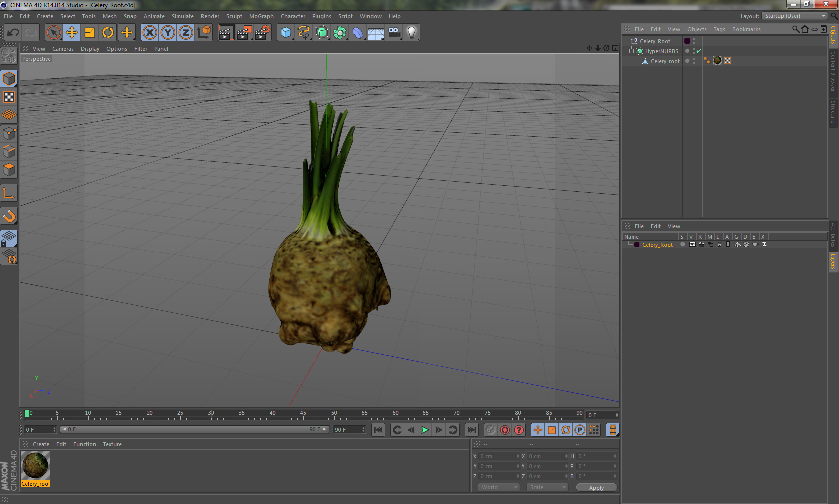The height and width of the screenshot is (504, 839).
Task: Toggle autokeying button
Action: click(505, 430)
